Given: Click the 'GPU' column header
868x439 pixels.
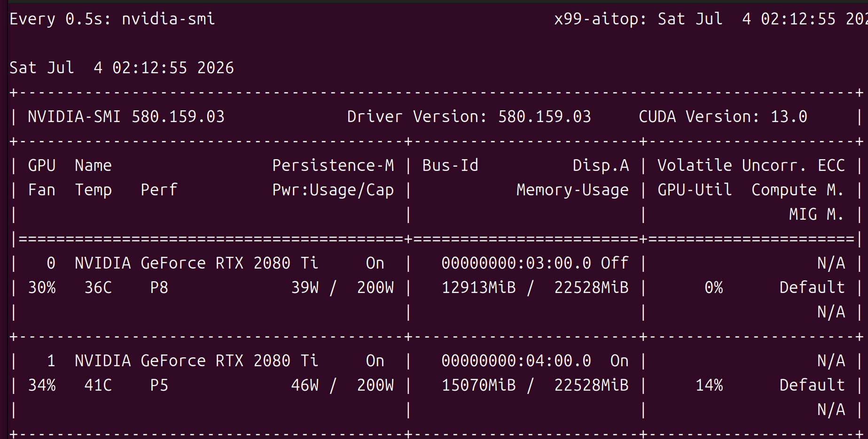Looking at the screenshot, I should pyautogui.click(x=42, y=165).
